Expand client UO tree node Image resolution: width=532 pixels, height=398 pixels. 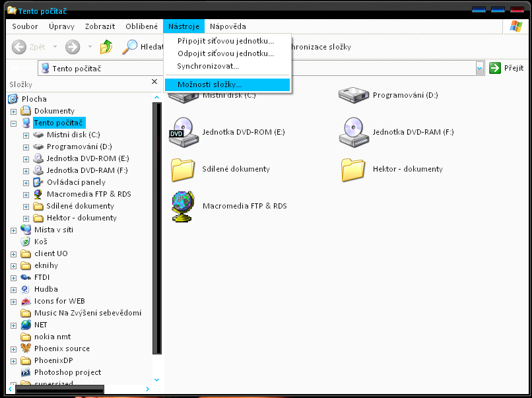(14, 254)
